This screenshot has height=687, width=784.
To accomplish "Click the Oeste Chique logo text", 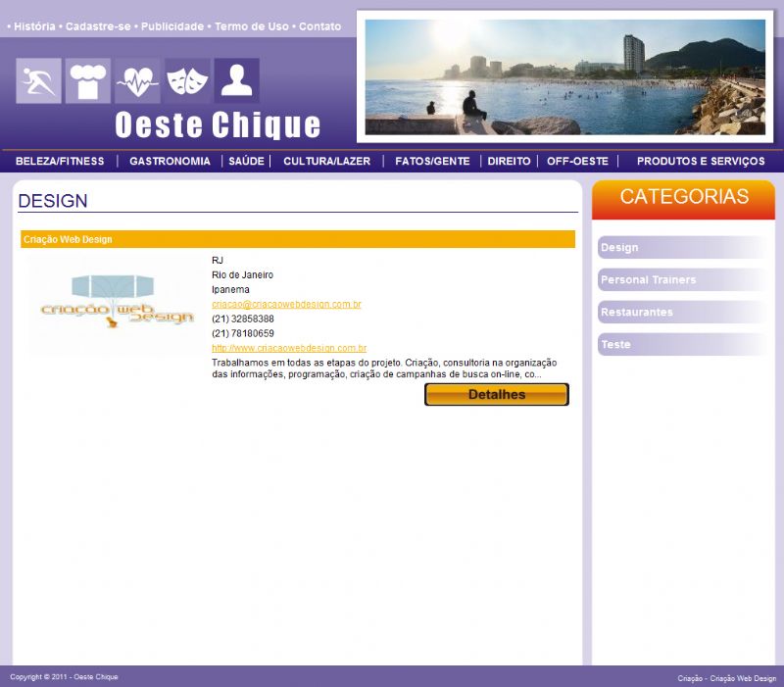I will pos(218,125).
